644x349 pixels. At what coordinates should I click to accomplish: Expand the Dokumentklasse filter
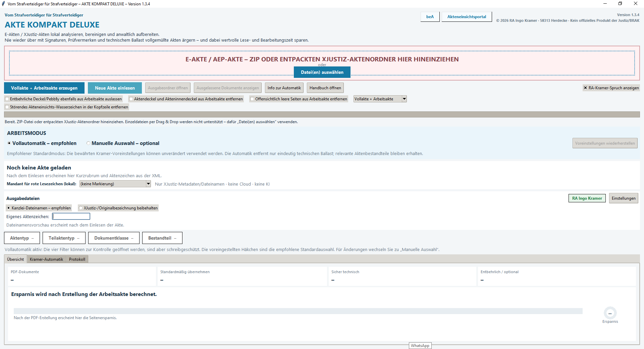click(x=114, y=238)
